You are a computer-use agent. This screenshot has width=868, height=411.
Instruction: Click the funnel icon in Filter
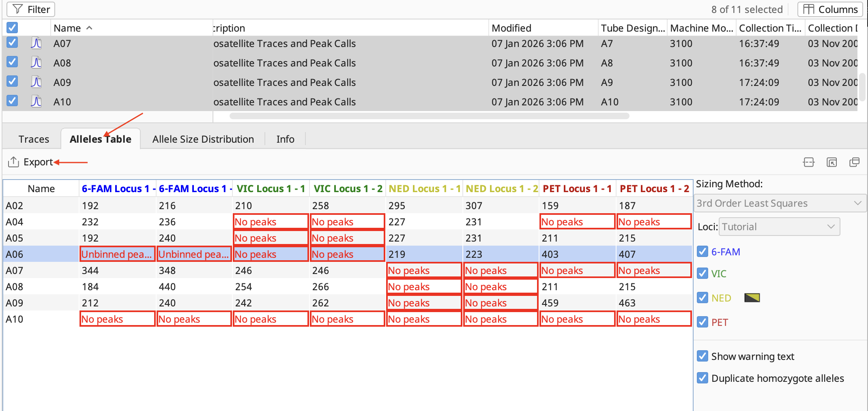(x=18, y=9)
